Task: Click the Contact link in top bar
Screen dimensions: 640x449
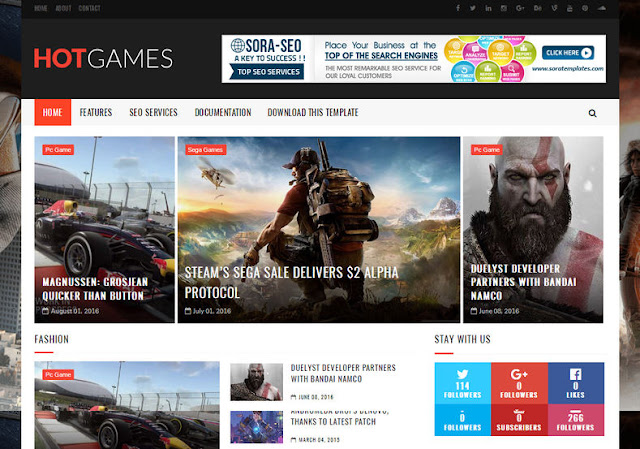Action: (x=89, y=8)
